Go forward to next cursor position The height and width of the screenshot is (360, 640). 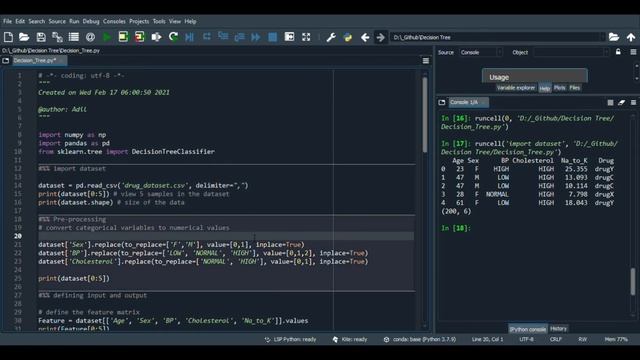click(380, 37)
